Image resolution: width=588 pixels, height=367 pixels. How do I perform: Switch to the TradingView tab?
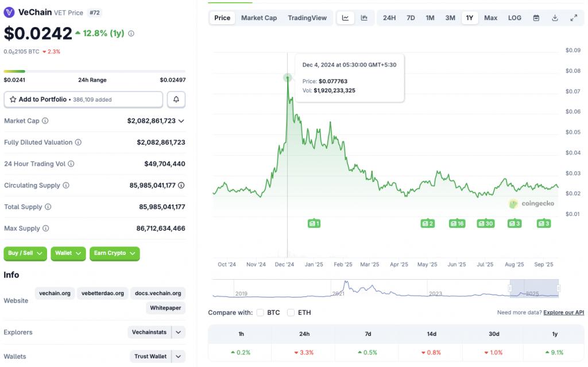pos(307,18)
